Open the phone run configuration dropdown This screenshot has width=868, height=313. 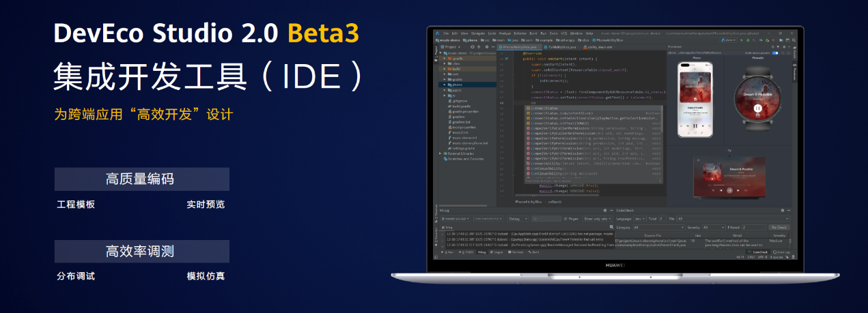click(x=728, y=40)
